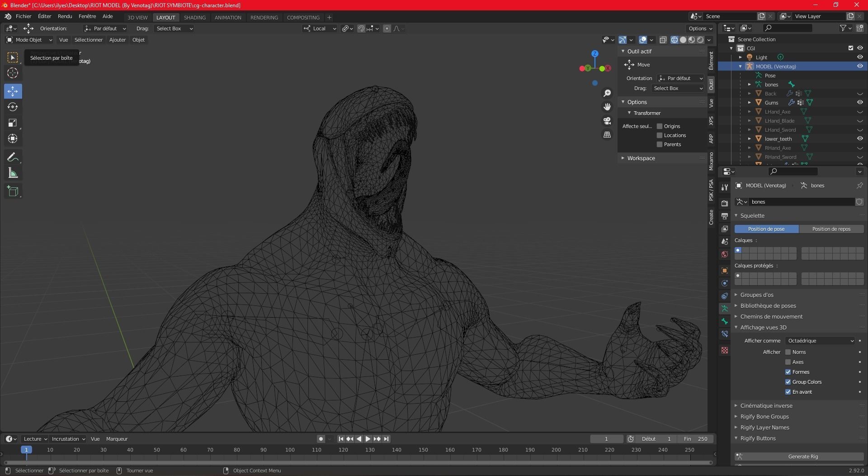The image size is (868, 476).
Task: Enable the Parents checkbox
Action: (x=660, y=144)
